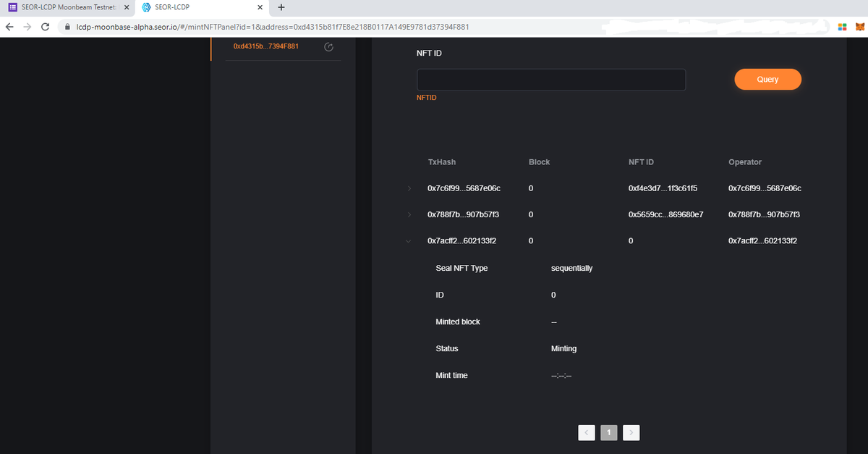The image size is (868, 454).
Task: Click Operator 0x788f7b...907b57f3
Action: (x=764, y=215)
